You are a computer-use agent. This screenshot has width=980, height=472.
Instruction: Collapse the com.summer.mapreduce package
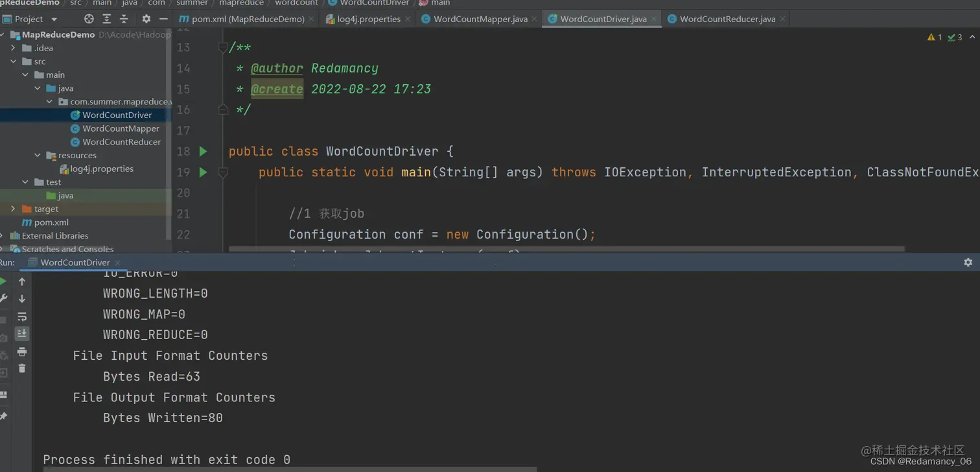(x=49, y=102)
